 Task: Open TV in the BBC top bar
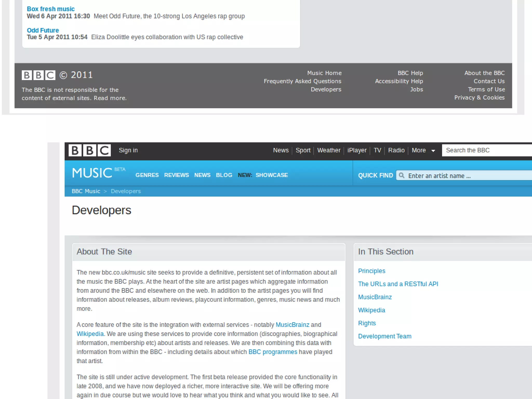pos(377,150)
